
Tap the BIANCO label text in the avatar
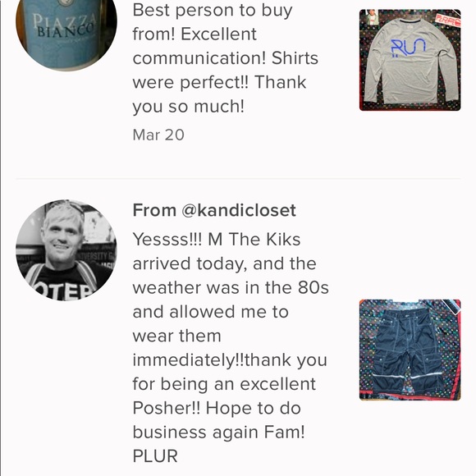click(66, 31)
